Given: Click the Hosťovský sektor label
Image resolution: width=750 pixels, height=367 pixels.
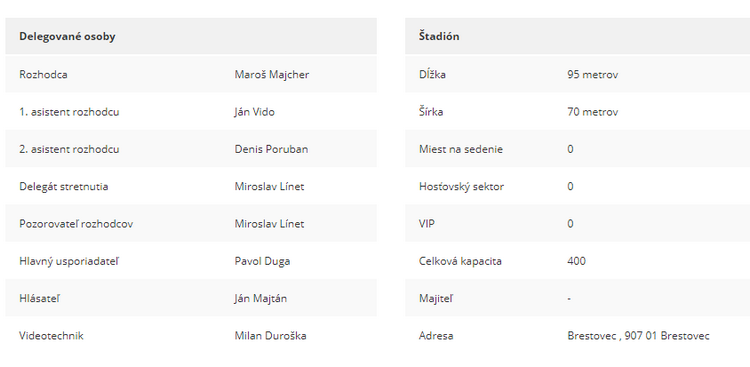Looking at the screenshot, I should click(x=461, y=187).
